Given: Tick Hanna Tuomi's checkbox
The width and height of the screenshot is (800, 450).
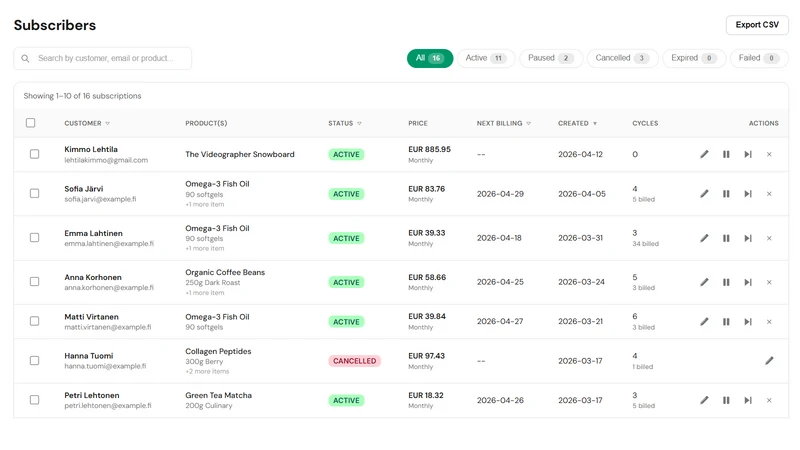Looking at the screenshot, I should click(34, 361).
